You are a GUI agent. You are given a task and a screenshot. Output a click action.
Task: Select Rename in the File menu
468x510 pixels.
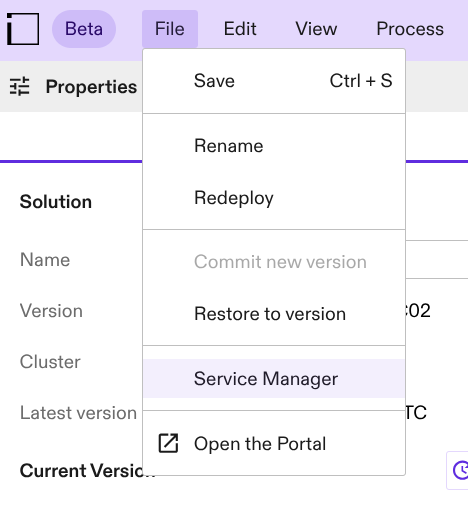point(274,146)
